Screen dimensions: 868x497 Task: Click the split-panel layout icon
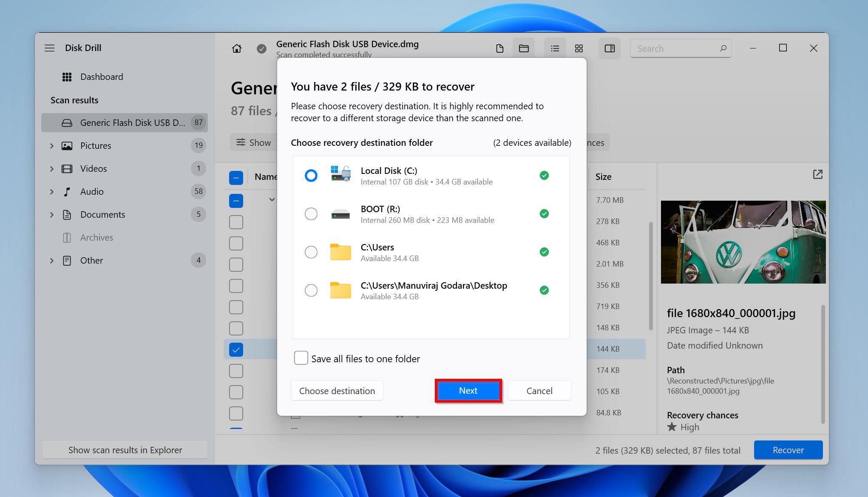pos(609,48)
